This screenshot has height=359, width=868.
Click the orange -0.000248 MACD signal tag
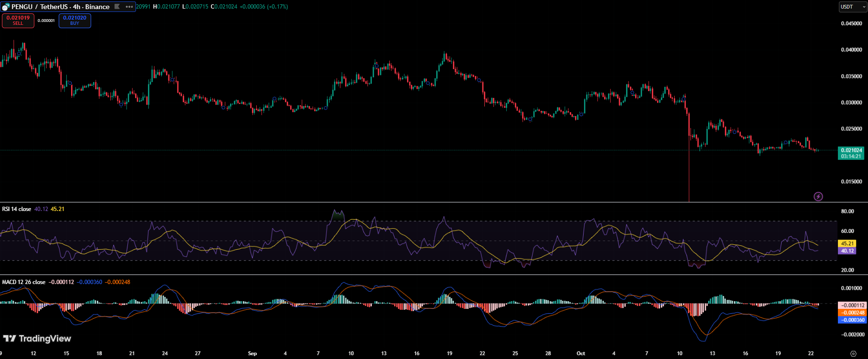852,313
